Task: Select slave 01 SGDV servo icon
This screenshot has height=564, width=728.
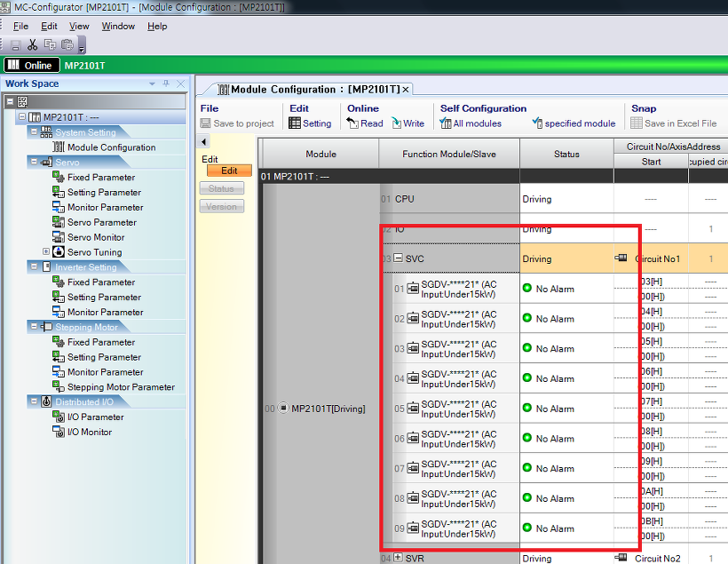Action: [413, 288]
